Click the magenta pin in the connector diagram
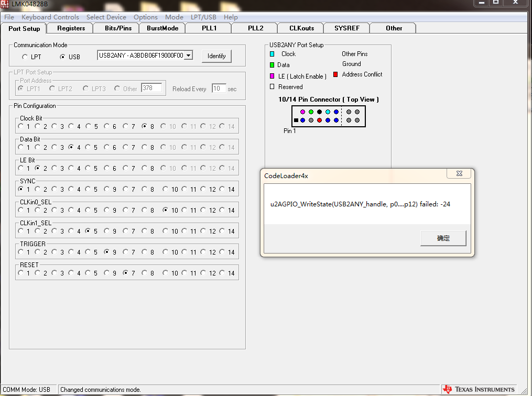Screen dimensions: 532x396 point(302,112)
